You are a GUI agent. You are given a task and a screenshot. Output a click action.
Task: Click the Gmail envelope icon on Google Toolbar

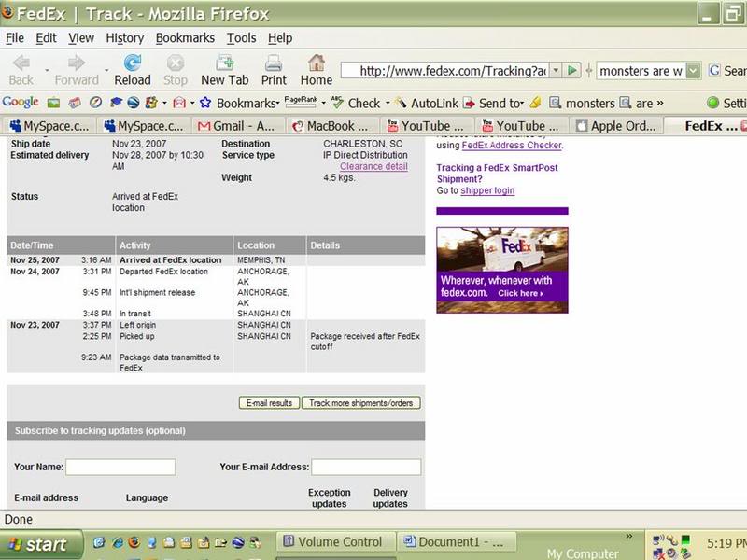pos(179,103)
